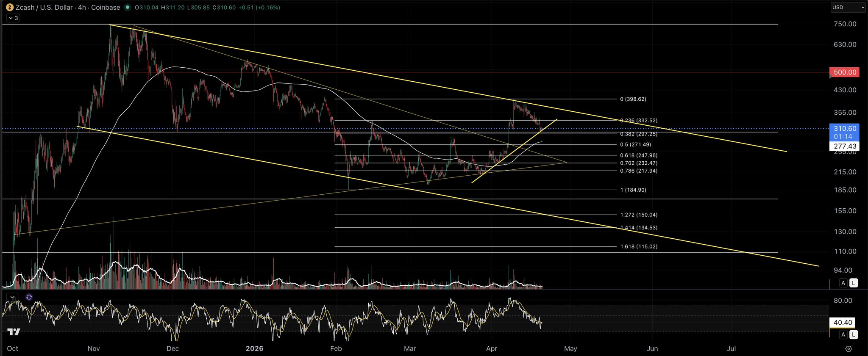Open chart settings with the hexagon gear icon

tap(849, 349)
